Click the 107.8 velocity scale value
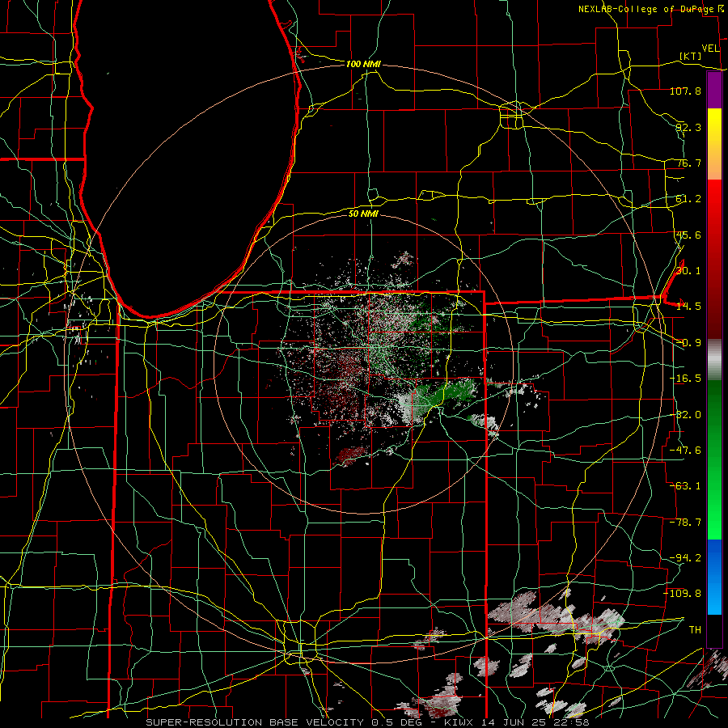 click(685, 91)
